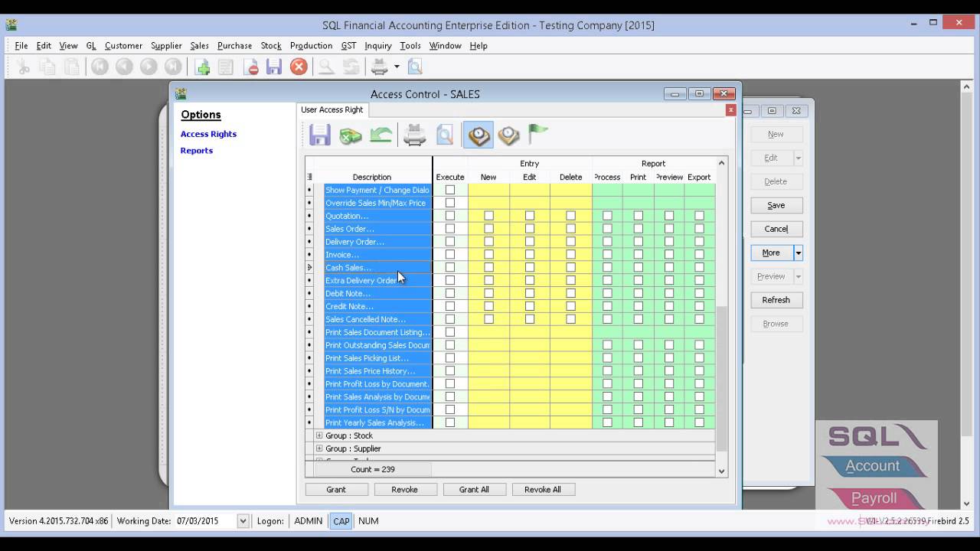Open the File menu
Viewport: 980px width, 551px height.
point(21,46)
